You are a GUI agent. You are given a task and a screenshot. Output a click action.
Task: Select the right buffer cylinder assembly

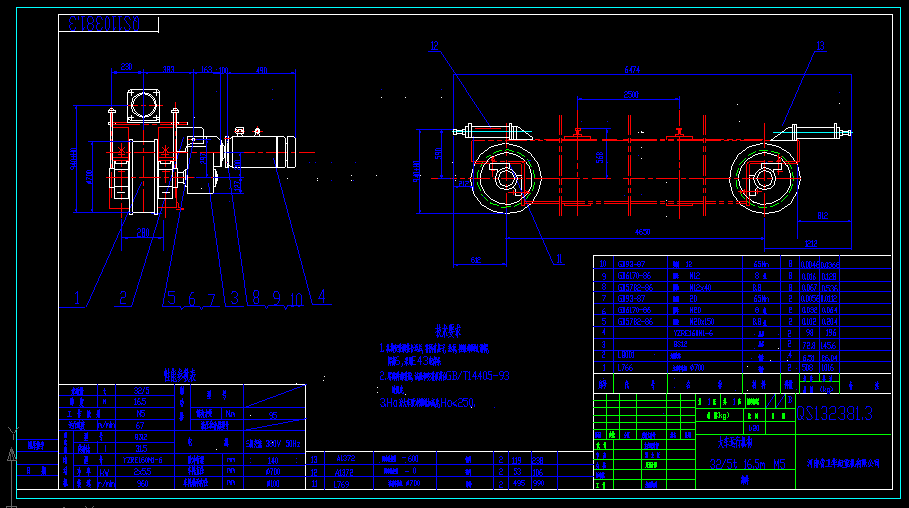(820, 130)
